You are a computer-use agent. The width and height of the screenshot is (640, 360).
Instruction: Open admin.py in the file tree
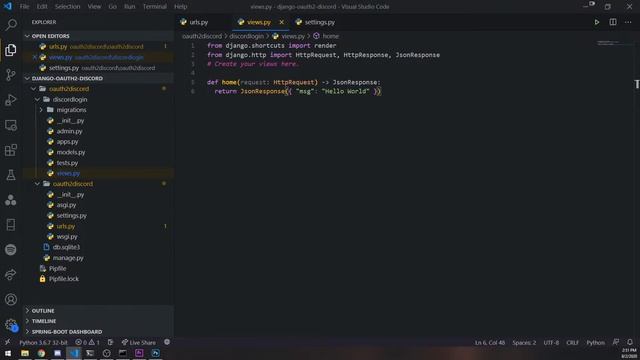tap(69, 131)
